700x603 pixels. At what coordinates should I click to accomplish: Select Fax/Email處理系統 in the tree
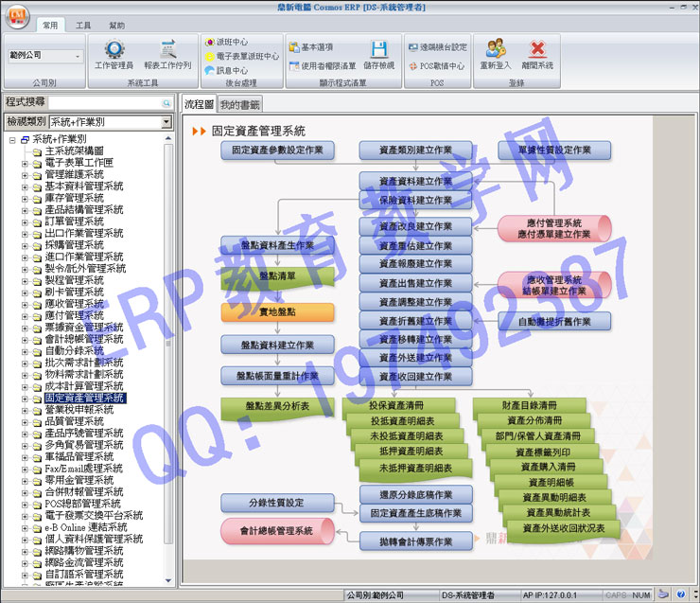tap(83, 469)
